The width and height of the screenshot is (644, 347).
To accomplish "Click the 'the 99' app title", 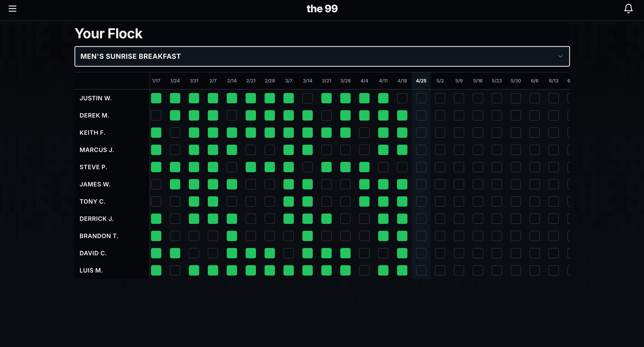I will [x=322, y=9].
